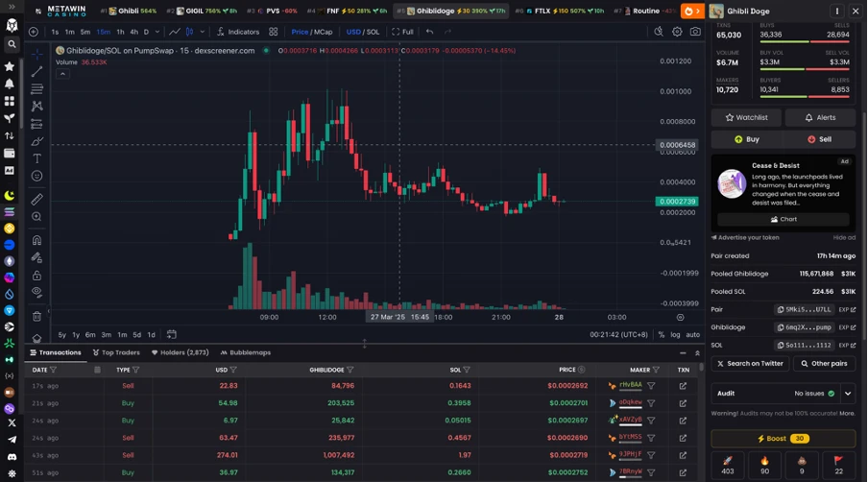Viewport: 868px width, 482px height.
Task: Switch chart between Price and MCap
Action: tap(312, 32)
